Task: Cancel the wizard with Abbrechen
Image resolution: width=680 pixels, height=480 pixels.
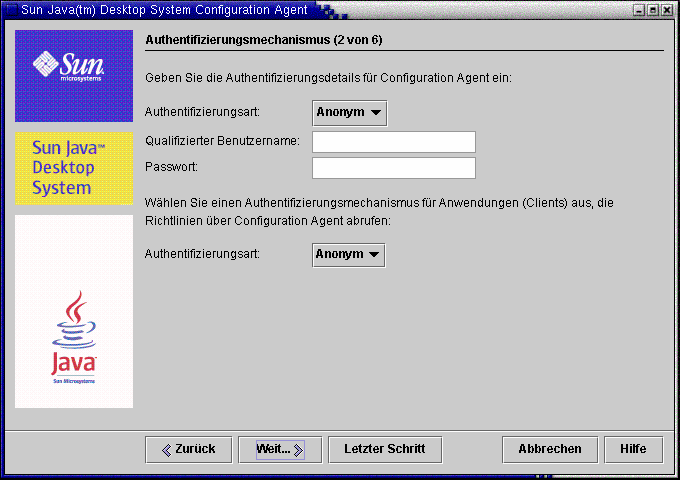Action: click(550, 450)
